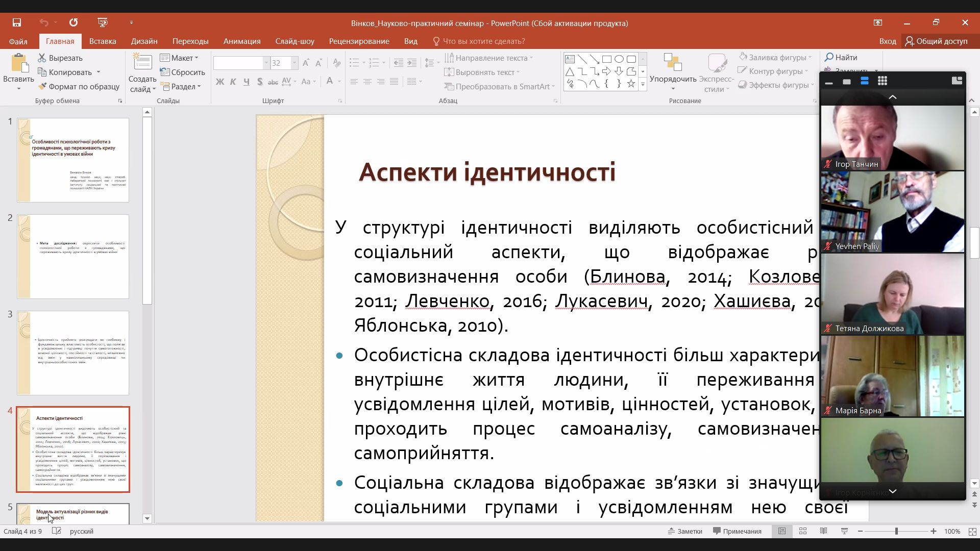Click fit slide to window icon
The height and width of the screenshot is (551, 980).
(971, 531)
